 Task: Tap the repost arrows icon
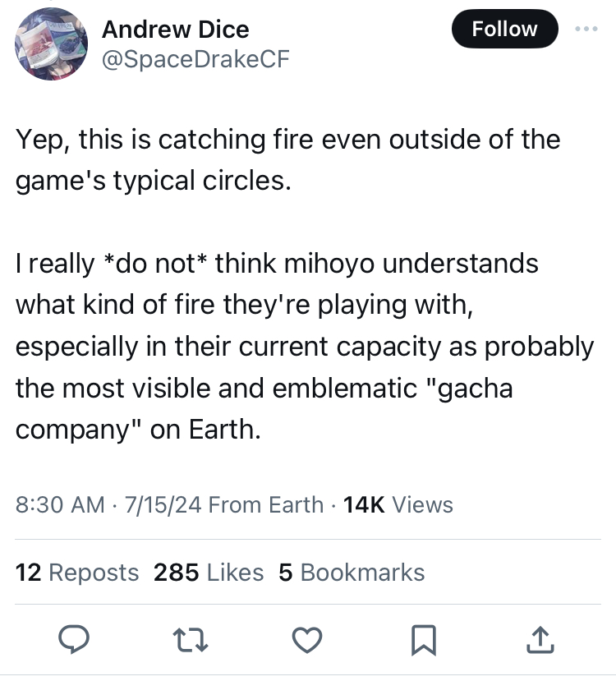194,639
